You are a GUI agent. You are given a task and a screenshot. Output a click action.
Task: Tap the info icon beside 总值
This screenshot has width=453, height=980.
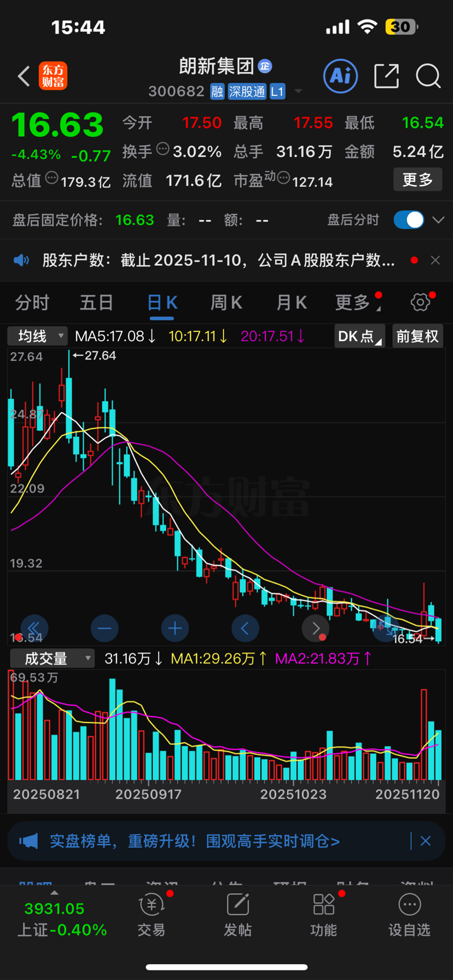coord(52,178)
